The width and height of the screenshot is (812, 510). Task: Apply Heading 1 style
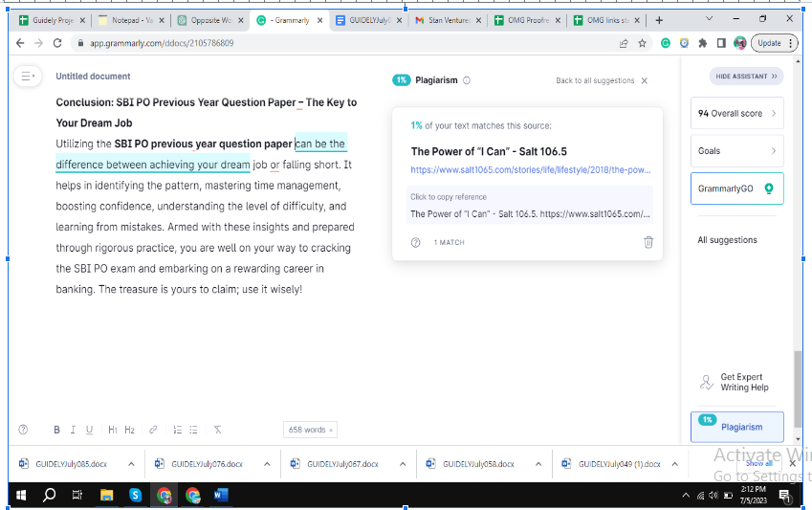coord(112,430)
